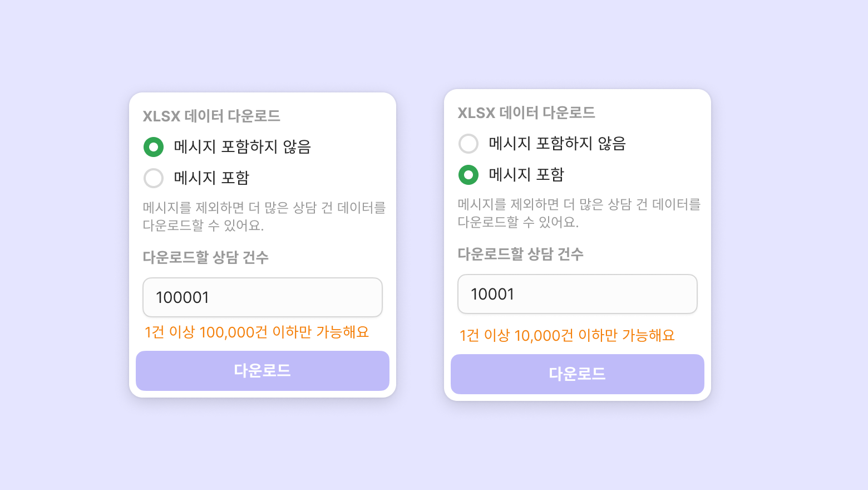Image resolution: width=868 pixels, height=490 pixels.
Task: Select the unselected 메시지 포함 radio in the 100001 card
Action: tap(154, 178)
